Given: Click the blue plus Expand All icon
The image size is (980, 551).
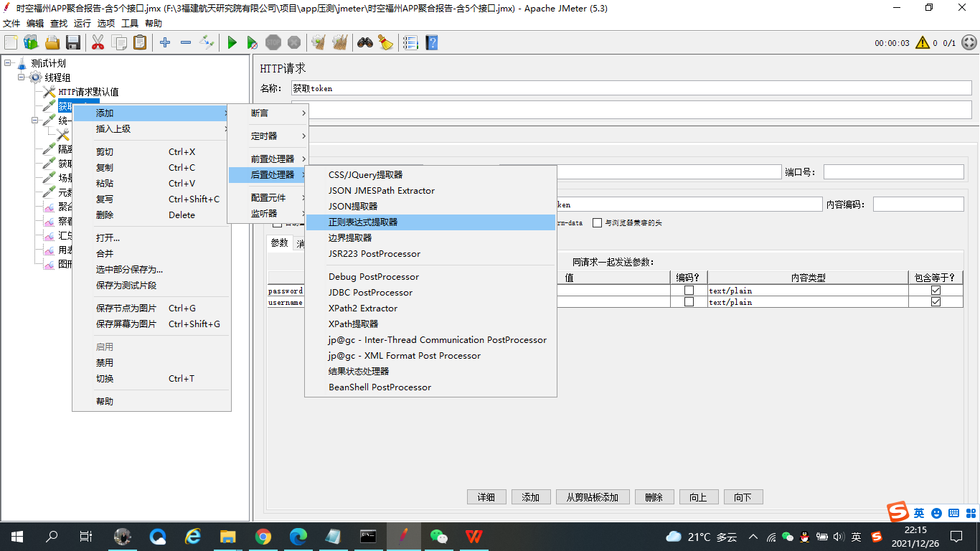Looking at the screenshot, I should click(x=165, y=43).
